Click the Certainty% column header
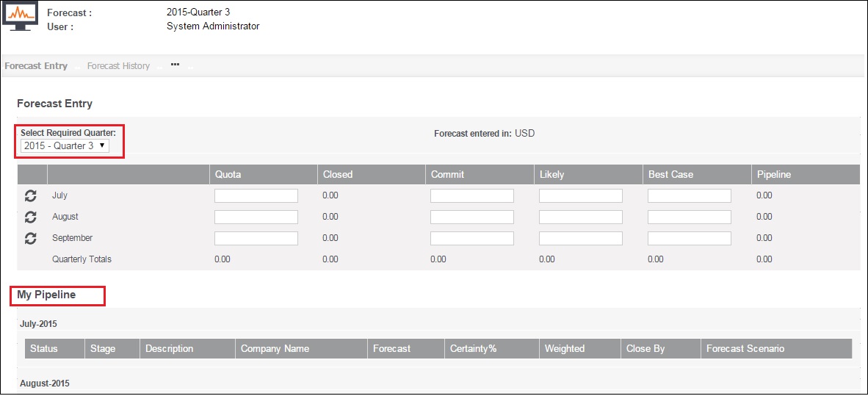868x396 pixels. [x=492, y=348]
